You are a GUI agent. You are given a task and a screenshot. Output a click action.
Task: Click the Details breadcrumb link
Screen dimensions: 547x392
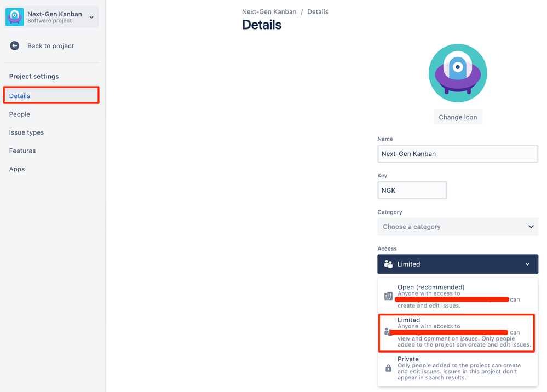click(x=318, y=12)
